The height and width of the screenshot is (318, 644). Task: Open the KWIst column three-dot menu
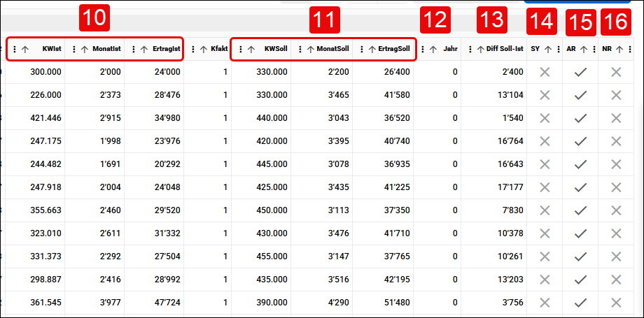click(x=15, y=49)
